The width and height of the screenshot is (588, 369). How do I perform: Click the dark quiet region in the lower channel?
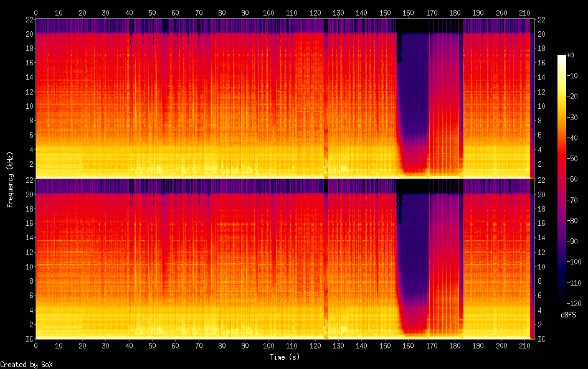tap(413, 255)
